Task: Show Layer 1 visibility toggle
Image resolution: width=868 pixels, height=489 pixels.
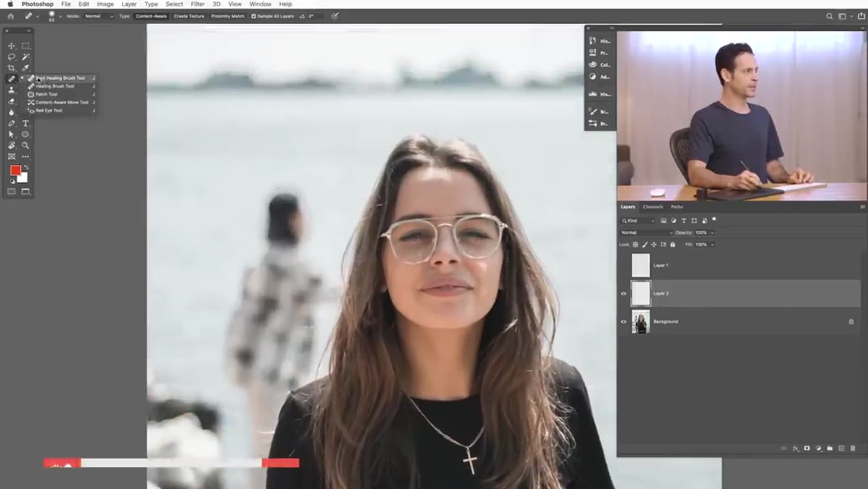Action: [x=624, y=265]
